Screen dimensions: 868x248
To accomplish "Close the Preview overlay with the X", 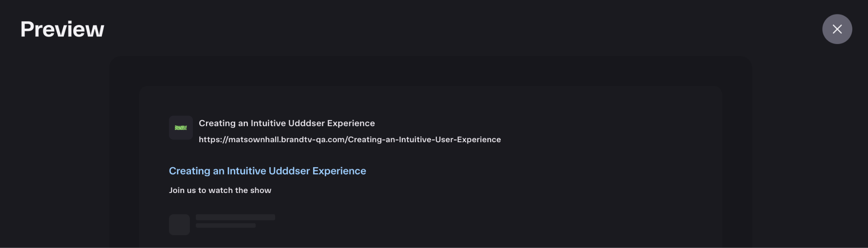I will [x=837, y=29].
